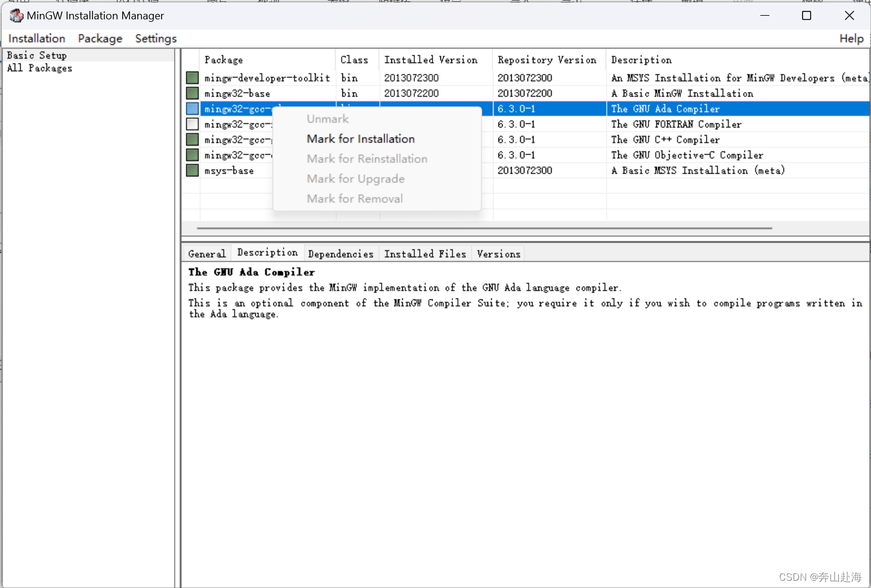Toggle checkbox for msys-base package
This screenshot has height=588, width=871.
tap(192, 171)
